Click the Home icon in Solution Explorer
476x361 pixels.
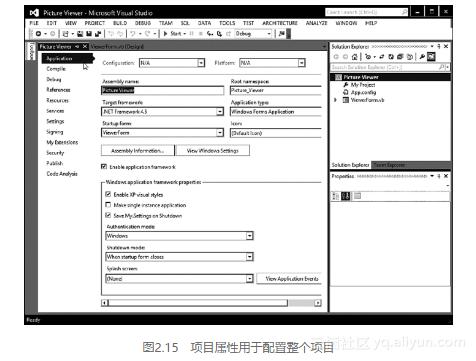pyautogui.click(x=355, y=57)
